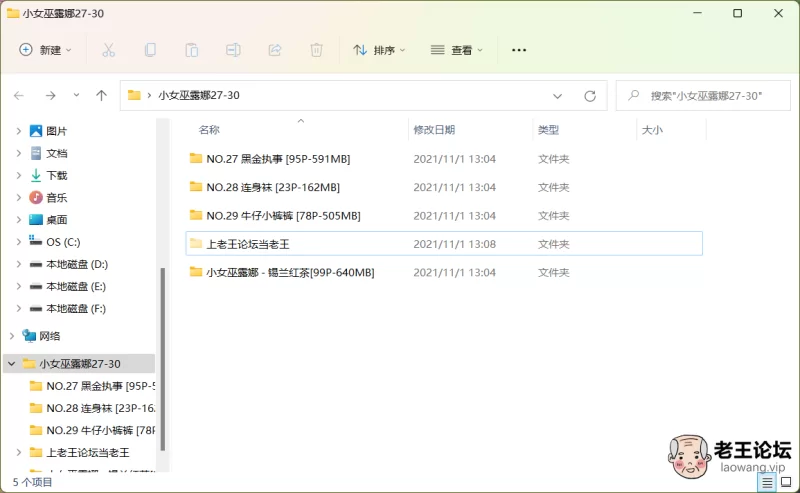Viewport: 800px width, 493px height.
Task: Open Downloads (下载) in sidebar
Action: click(48, 176)
